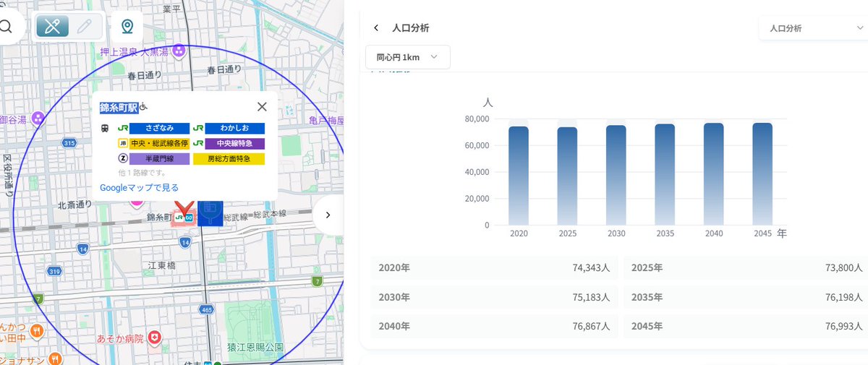The width and height of the screenshot is (868, 365).
Task: Click the JR logo beside わかしお
Action: coord(198,128)
